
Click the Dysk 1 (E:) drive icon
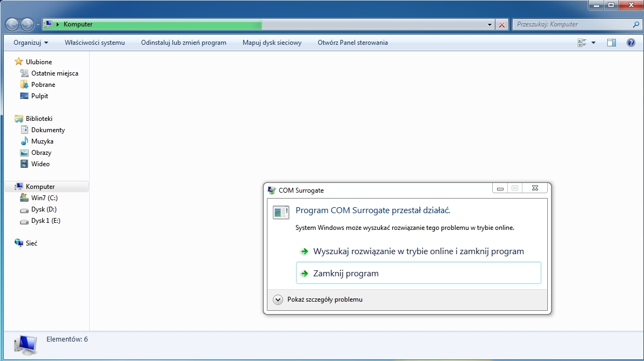tap(24, 221)
